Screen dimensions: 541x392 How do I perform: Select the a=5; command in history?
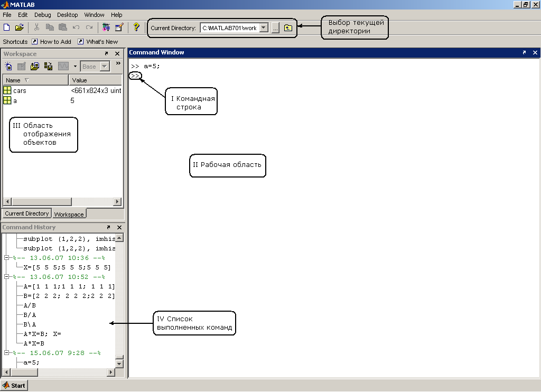(31, 362)
